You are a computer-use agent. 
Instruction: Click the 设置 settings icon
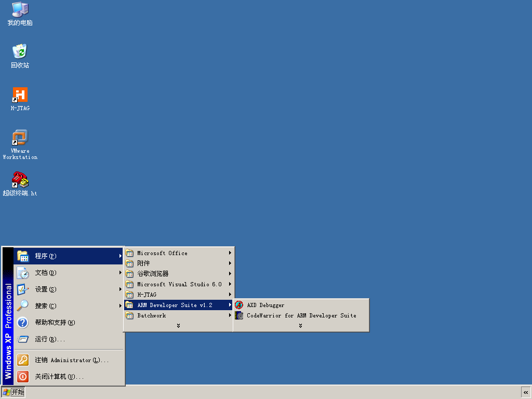pyautogui.click(x=23, y=289)
